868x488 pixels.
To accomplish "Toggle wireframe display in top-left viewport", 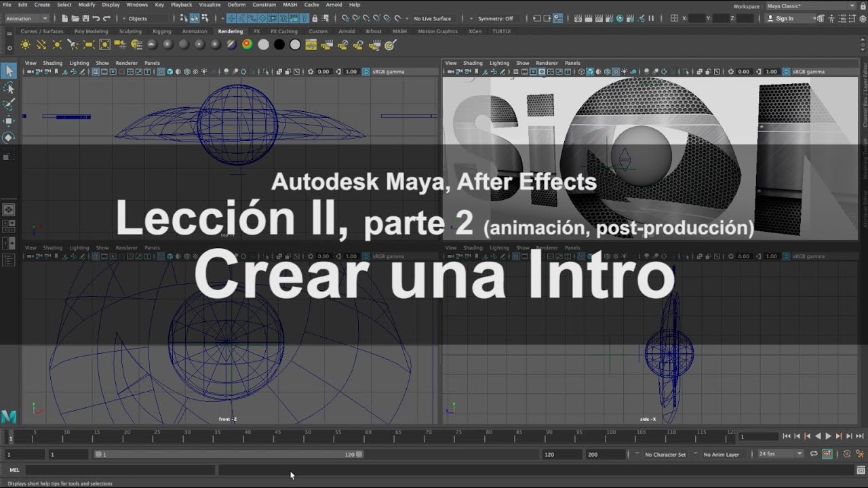I will 159,71.
